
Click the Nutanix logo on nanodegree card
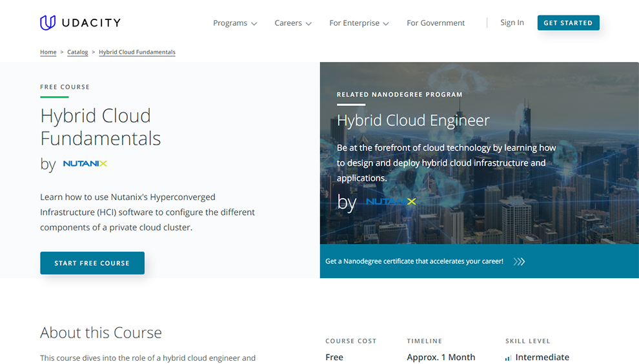tap(391, 201)
